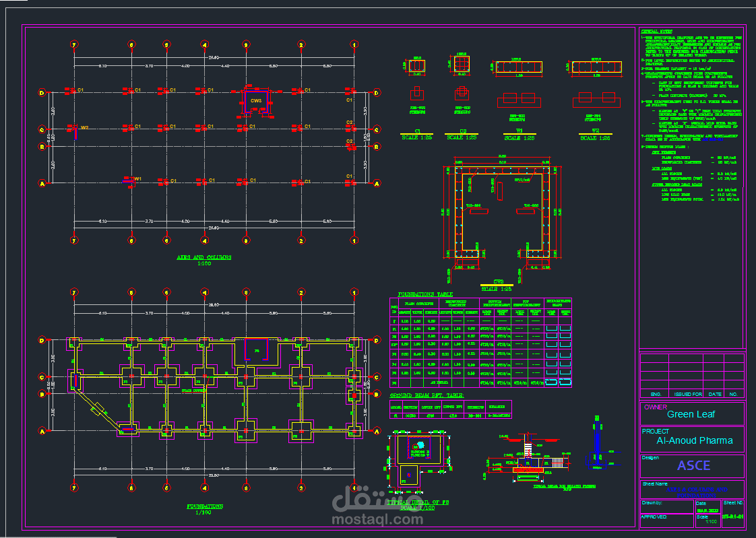Click the 'W1' wall label in the columns plan
This screenshot has height=538, width=756.
coord(138,179)
